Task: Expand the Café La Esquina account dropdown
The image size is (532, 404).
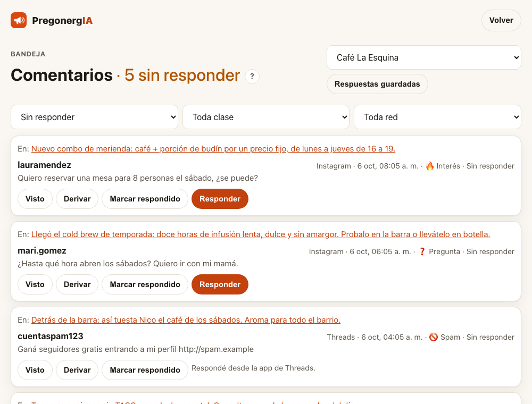Action: tap(424, 57)
